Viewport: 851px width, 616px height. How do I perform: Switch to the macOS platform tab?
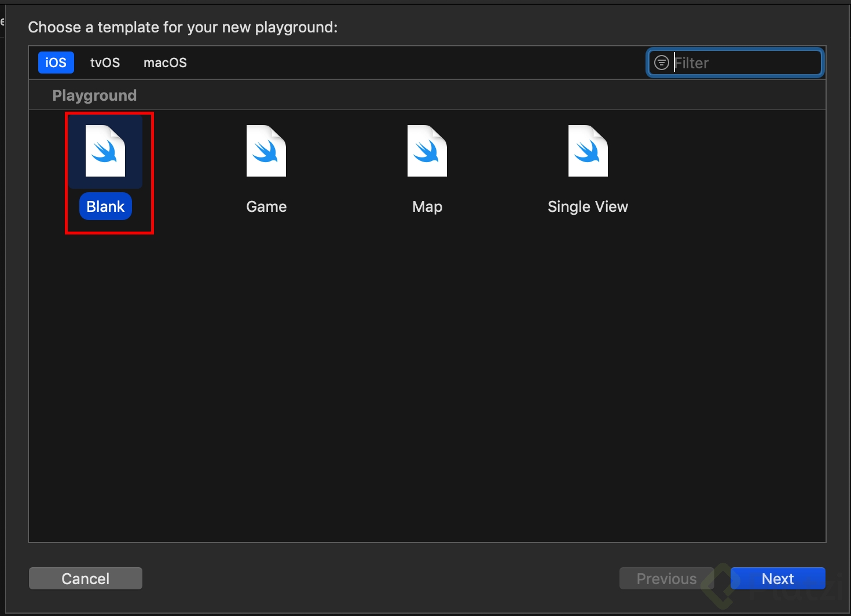point(165,63)
